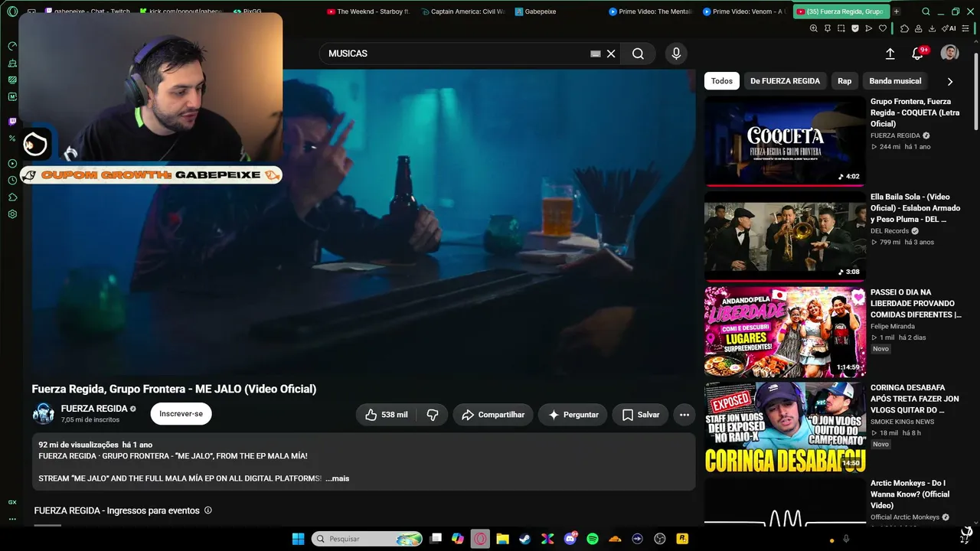Open OBS Studio from the taskbar
980x551 pixels.
coord(660,539)
